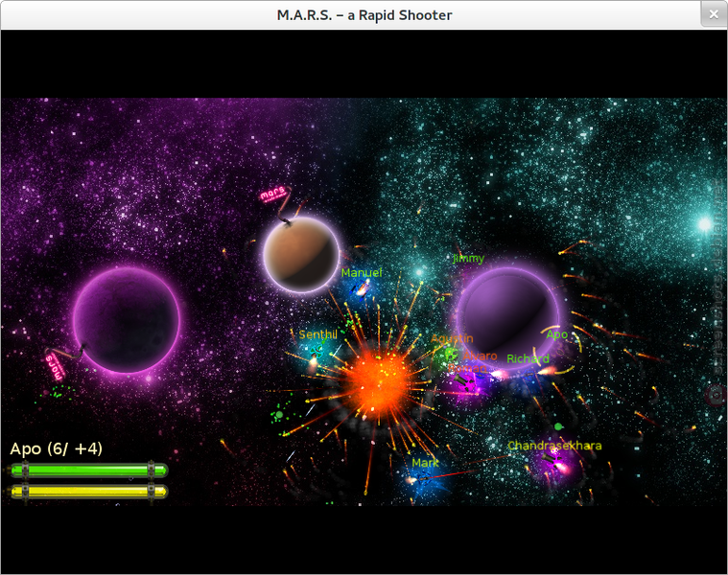Viewport: 728px width, 575px height.
Task: Click the green health bar
Action: click(x=88, y=471)
